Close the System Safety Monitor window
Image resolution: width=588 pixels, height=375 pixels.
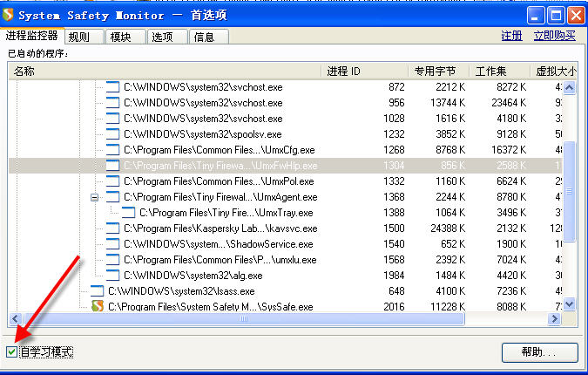(576, 16)
